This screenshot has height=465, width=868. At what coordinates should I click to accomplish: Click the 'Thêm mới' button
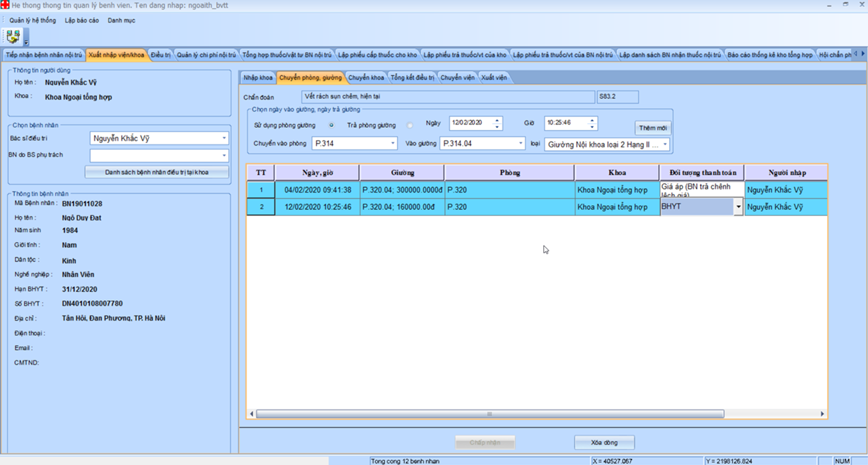tap(653, 128)
